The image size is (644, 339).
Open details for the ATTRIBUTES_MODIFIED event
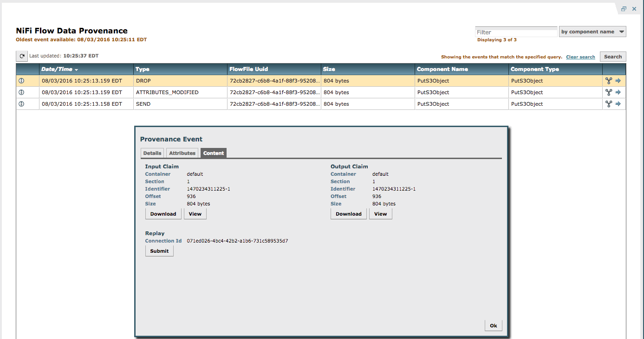tap(21, 92)
